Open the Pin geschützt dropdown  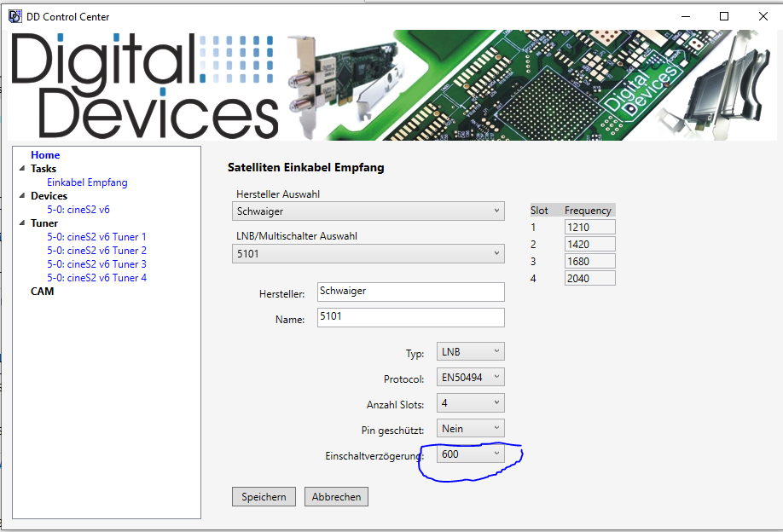click(471, 429)
